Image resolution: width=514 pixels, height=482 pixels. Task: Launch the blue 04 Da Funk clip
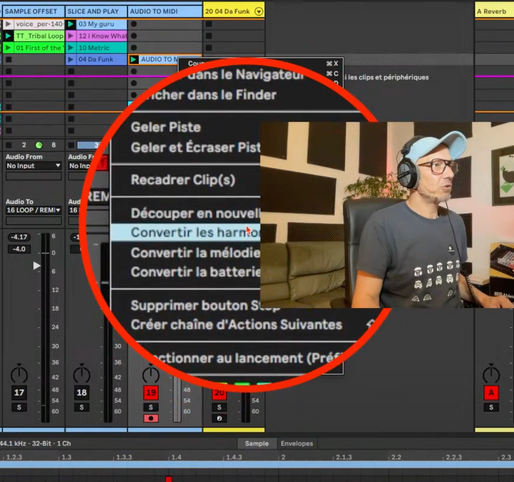click(x=71, y=60)
